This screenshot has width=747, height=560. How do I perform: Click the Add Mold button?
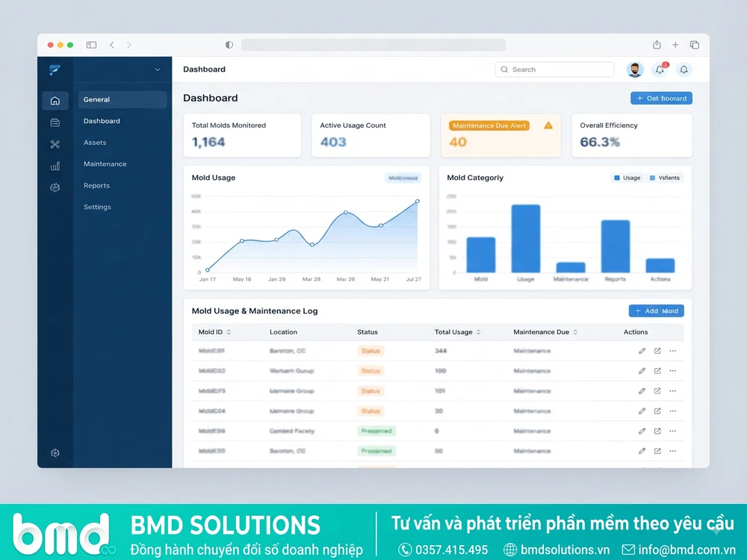[657, 311]
